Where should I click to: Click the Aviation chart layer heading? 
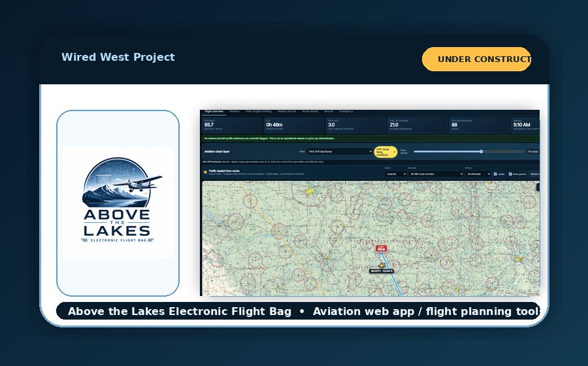pos(217,152)
